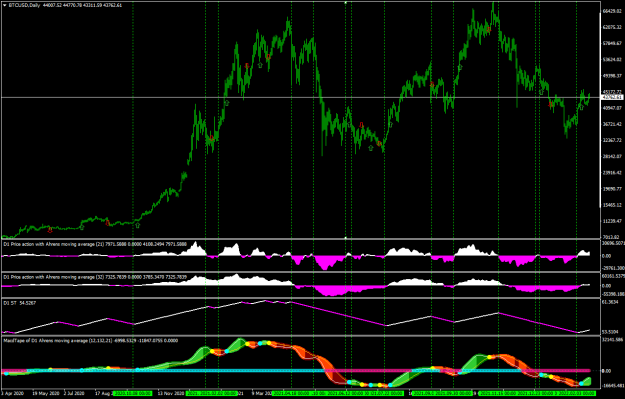Click the 53.5104 scale value in ST window
Viewport: 625px width, 399px height.
(610, 332)
